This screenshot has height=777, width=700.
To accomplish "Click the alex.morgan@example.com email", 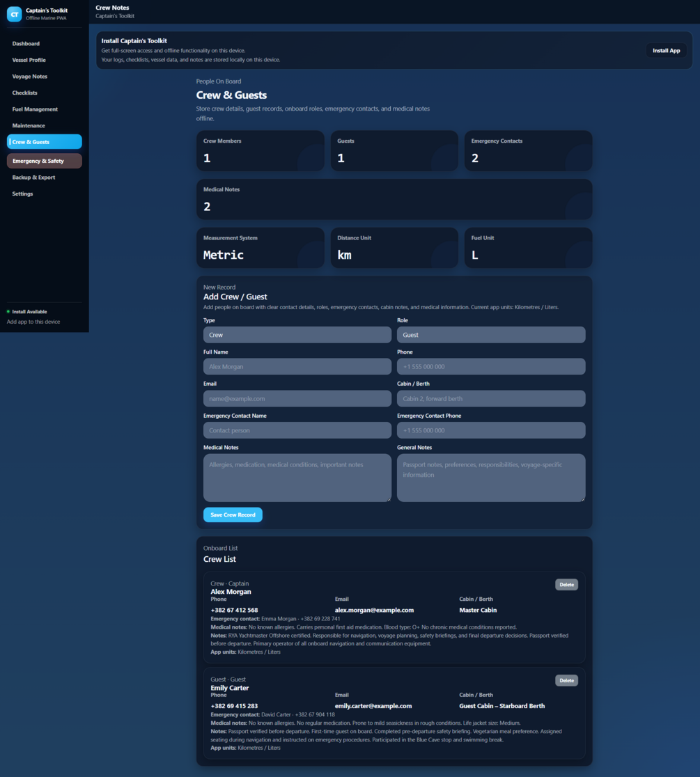I will (x=374, y=610).
